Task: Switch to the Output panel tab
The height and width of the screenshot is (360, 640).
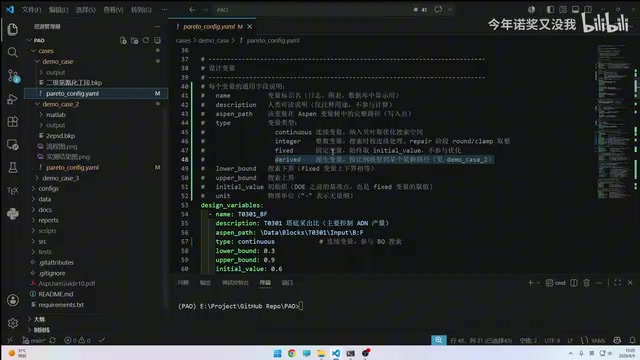Action: tap(205, 282)
